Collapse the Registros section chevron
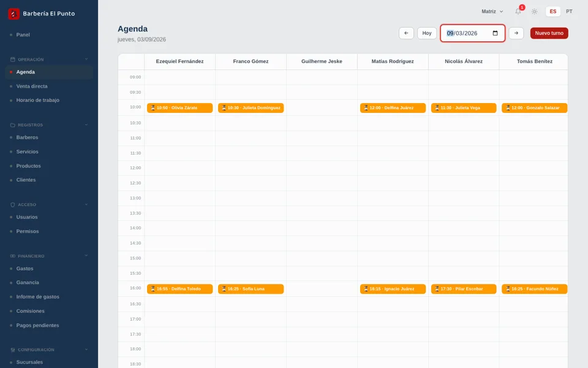Viewport: 588px width, 368px height. 86,125
